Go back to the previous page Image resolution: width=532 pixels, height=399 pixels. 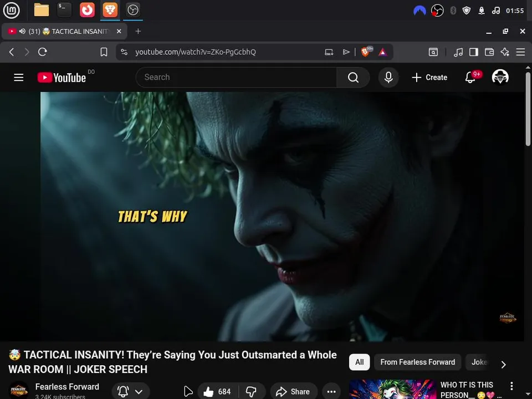coord(12,52)
